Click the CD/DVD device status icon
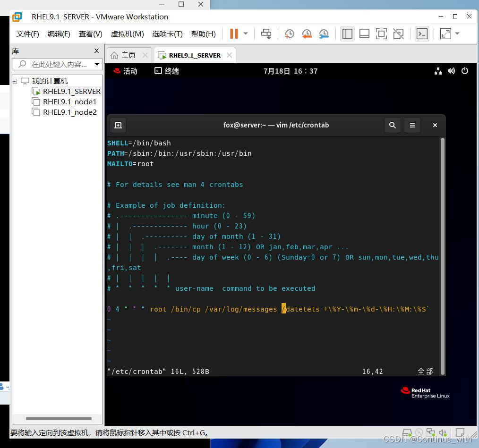The image size is (479, 448). click(x=419, y=432)
